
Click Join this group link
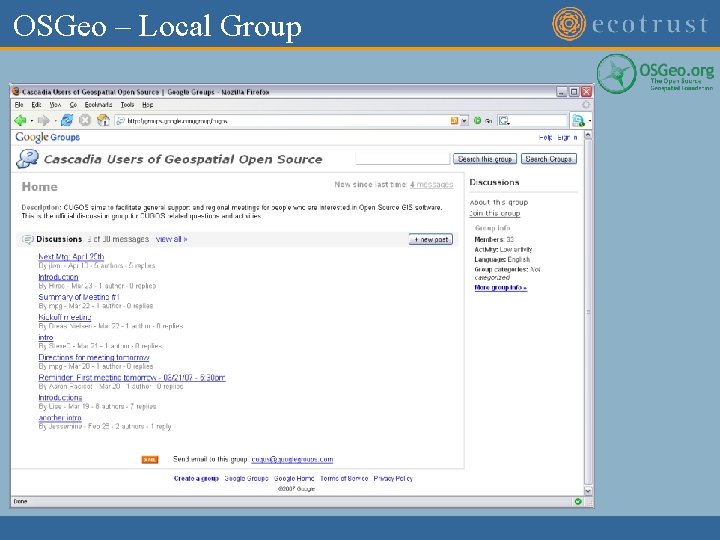[x=495, y=214]
